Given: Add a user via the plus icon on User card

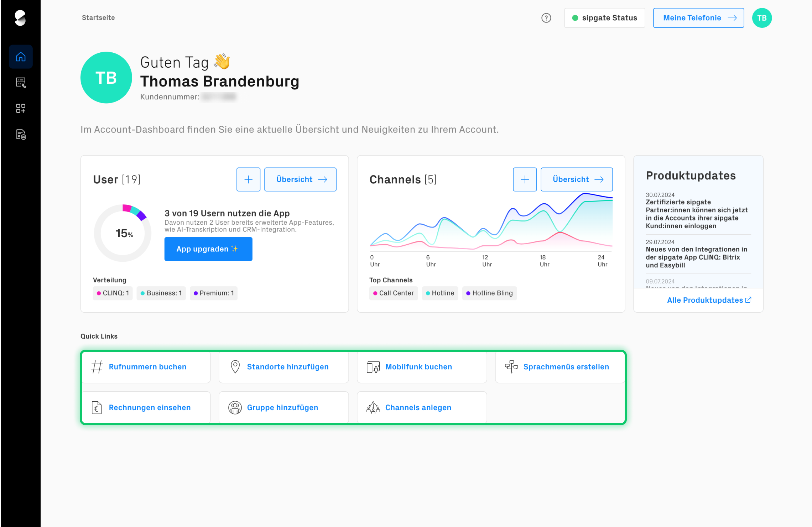Looking at the screenshot, I should pos(248,179).
